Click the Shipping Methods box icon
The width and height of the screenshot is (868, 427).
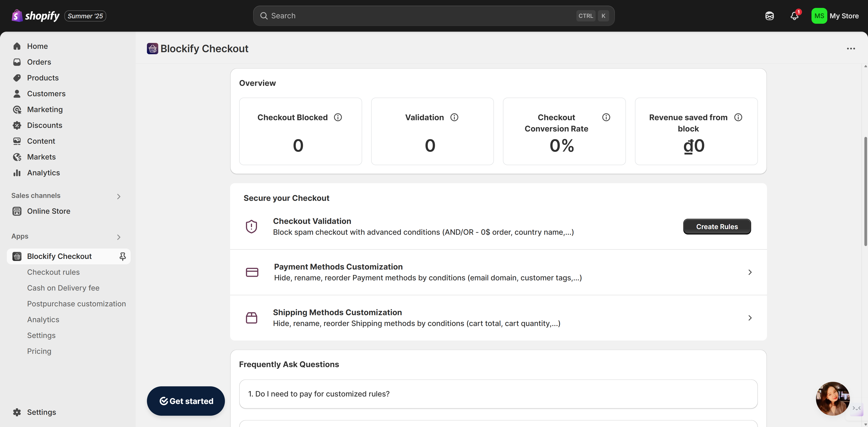[251, 318]
